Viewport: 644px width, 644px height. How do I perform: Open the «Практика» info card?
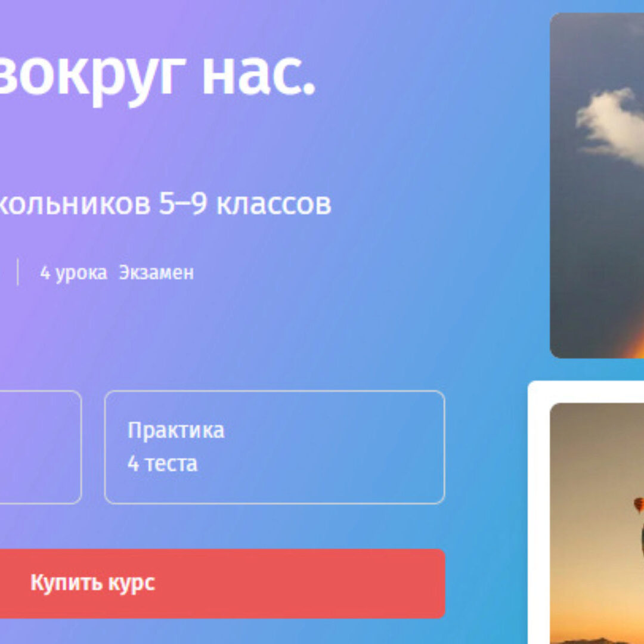pos(275,447)
